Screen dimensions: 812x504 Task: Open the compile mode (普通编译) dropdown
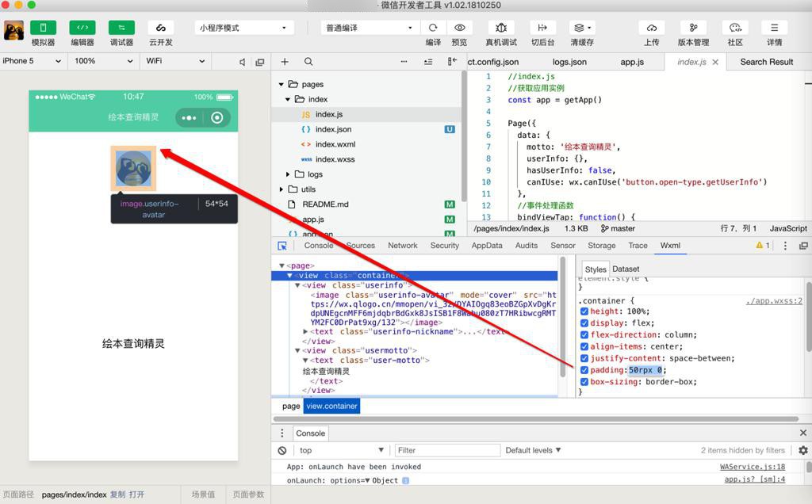point(370,28)
